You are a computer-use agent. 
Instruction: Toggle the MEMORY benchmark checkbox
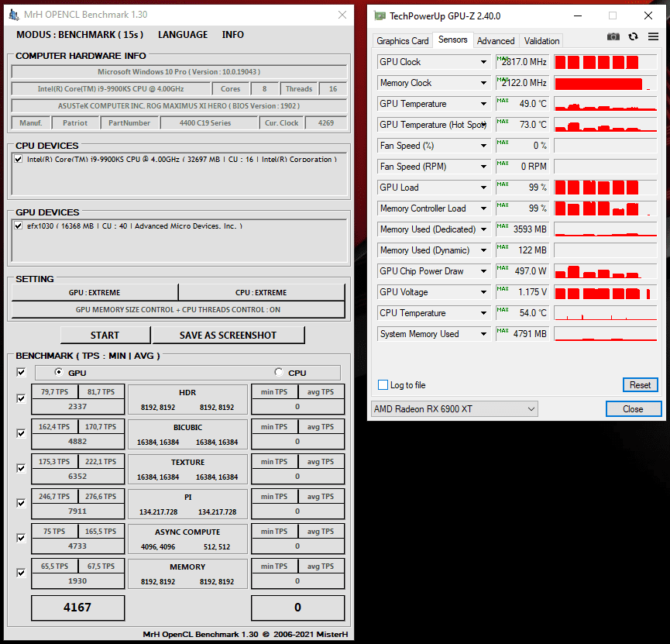coord(21,573)
